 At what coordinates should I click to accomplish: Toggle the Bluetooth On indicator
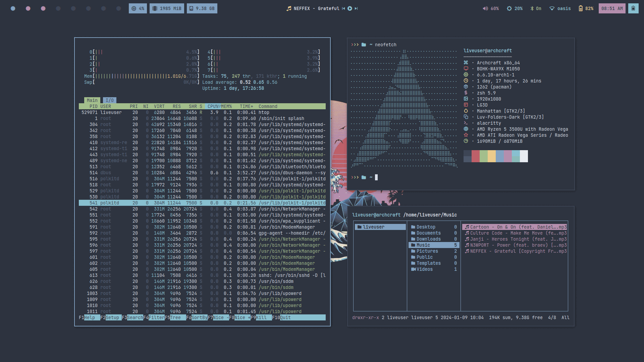[x=536, y=9]
